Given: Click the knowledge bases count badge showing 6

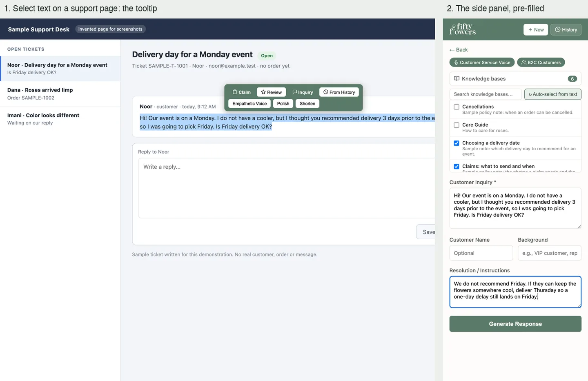Looking at the screenshot, I should tap(572, 79).
